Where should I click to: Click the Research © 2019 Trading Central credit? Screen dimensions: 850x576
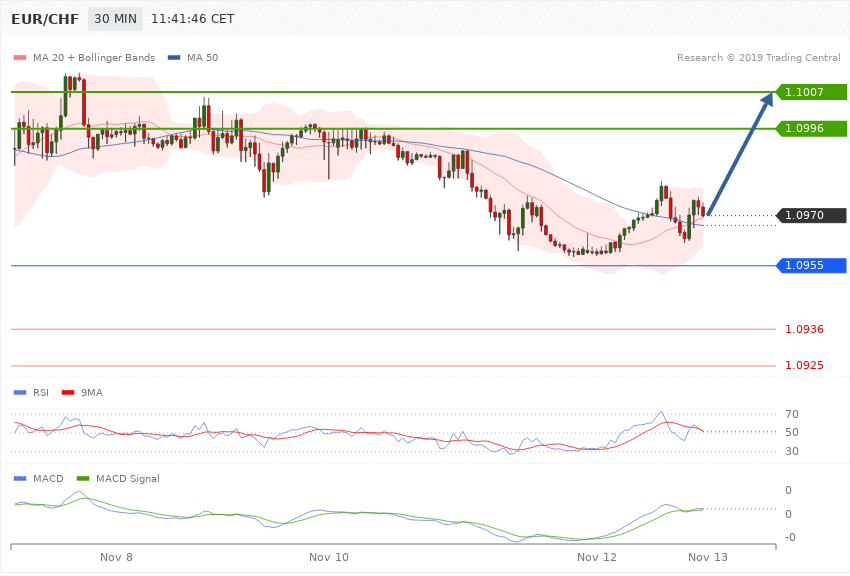[x=758, y=58]
